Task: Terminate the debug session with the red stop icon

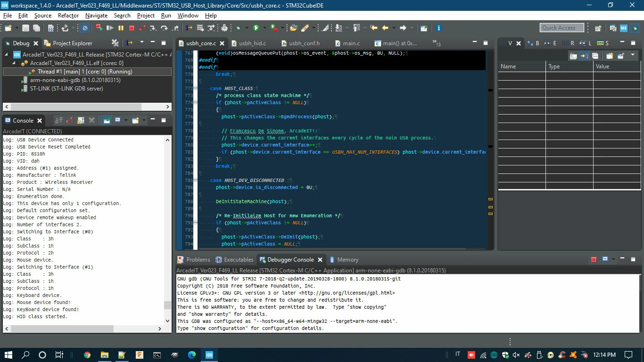Action: (132, 28)
